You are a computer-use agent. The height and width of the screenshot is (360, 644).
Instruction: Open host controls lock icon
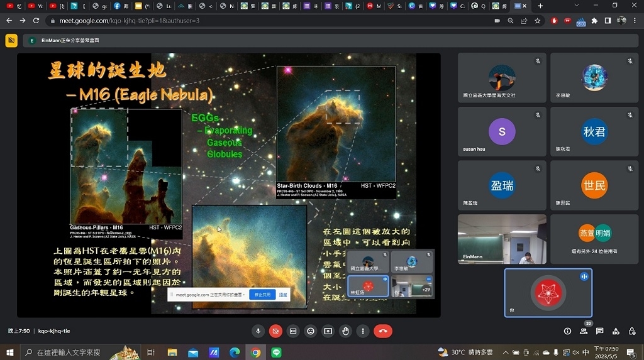(632, 331)
